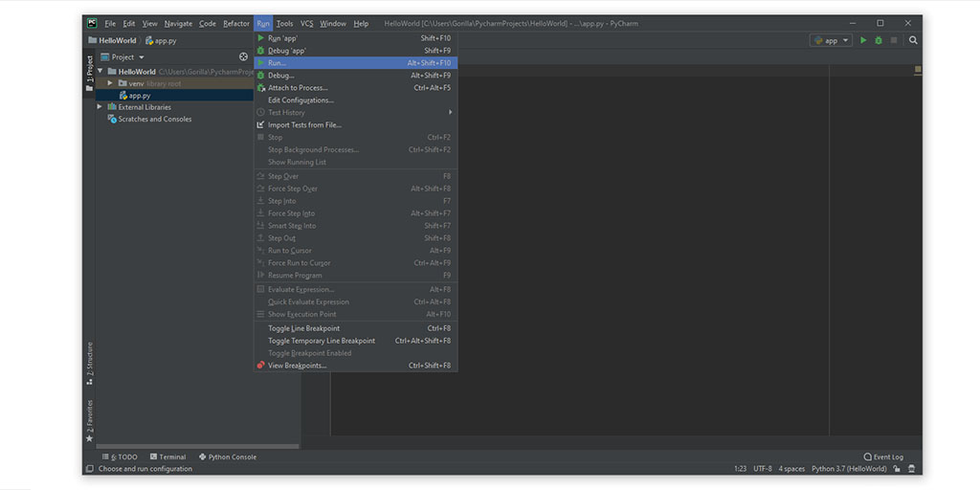The width and height of the screenshot is (980, 490).
Task: Click the Python 3.7 (HelloWorld) interpreter widget
Action: point(849,469)
